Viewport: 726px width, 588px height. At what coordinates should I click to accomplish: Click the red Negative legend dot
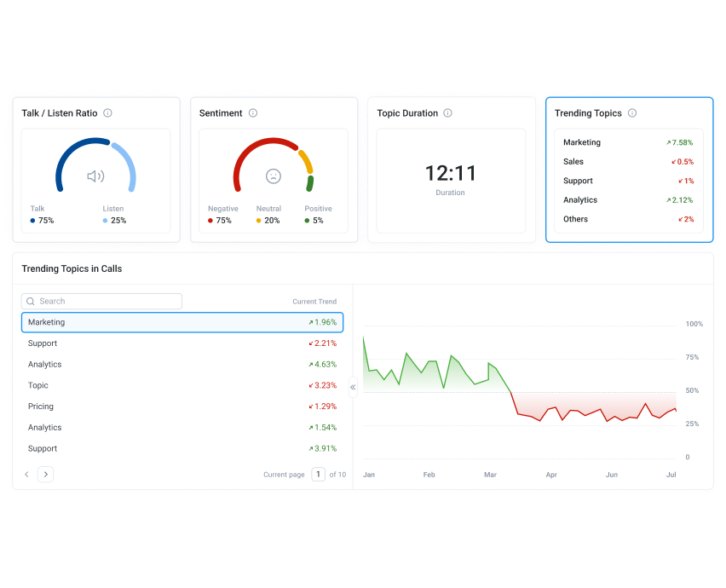coord(210,221)
